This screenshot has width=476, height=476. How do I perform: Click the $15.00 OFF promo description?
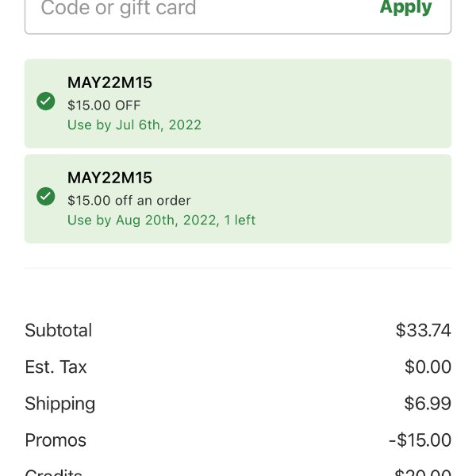[x=104, y=106]
